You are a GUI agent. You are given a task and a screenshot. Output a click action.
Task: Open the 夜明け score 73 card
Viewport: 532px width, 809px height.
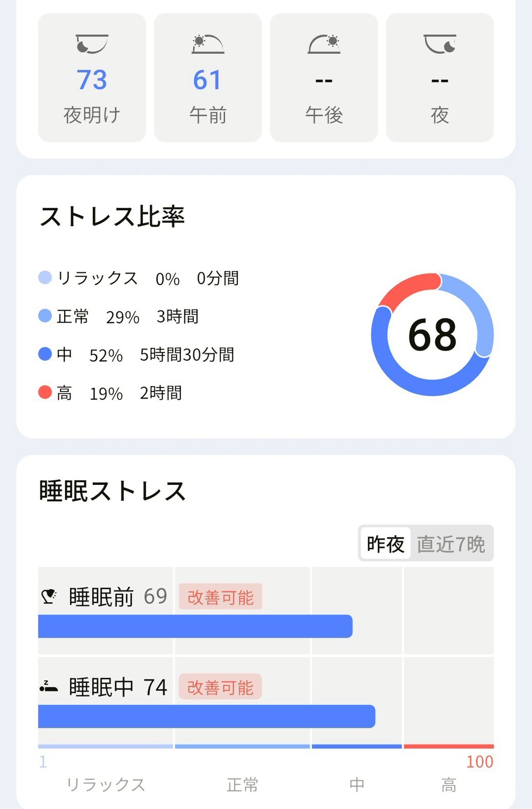click(92, 78)
